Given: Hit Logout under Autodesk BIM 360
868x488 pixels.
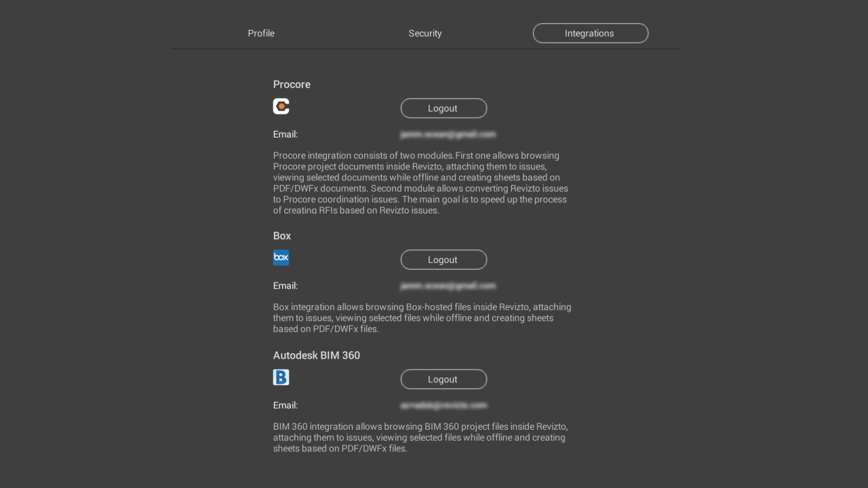Looking at the screenshot, I should [443, 380].
